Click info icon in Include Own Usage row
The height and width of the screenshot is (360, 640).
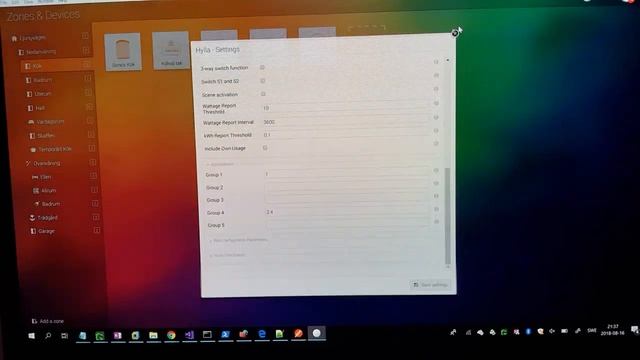point(436,144)
